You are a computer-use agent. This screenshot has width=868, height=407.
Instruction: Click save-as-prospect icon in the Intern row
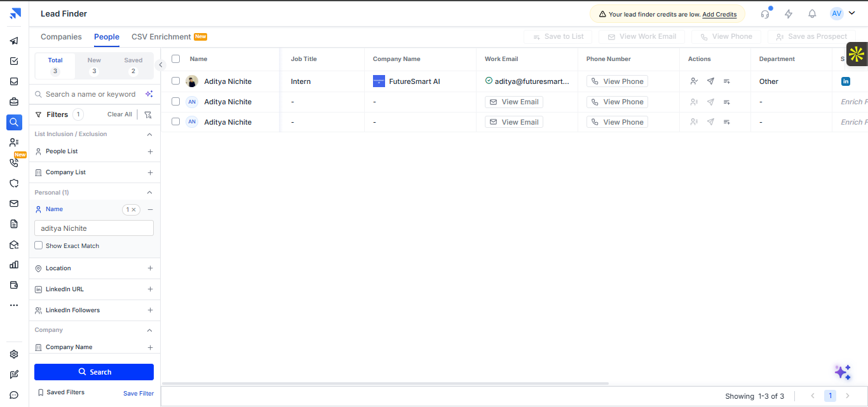[x=694, y=81]
